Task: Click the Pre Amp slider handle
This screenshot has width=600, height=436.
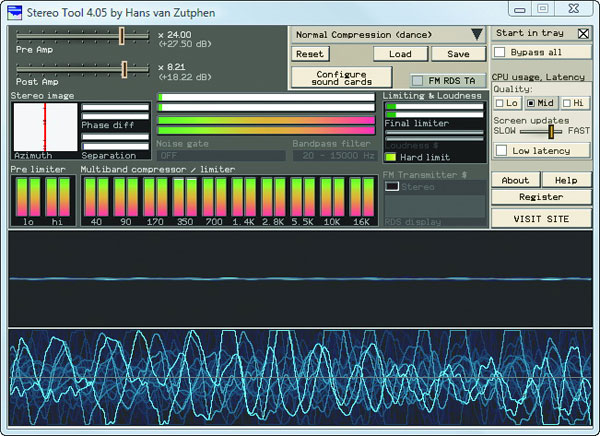Action: [x=121, y=36]
